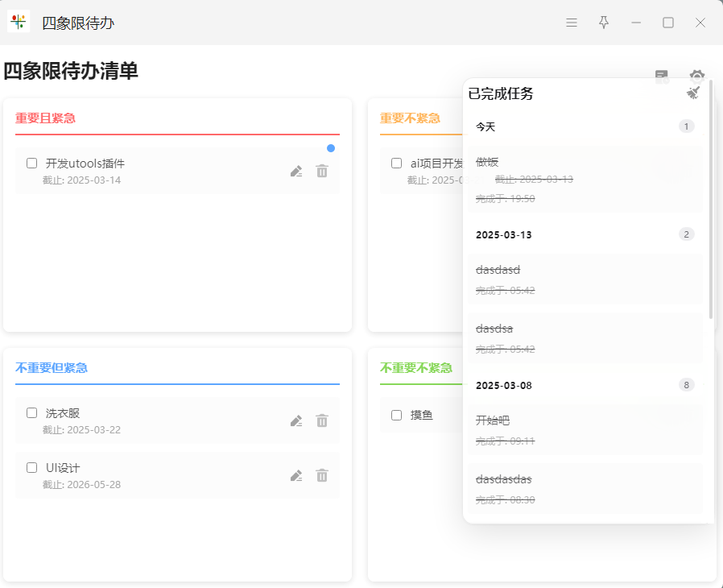723x588 pixels.
Task: Click the 四象限待办清单 heading
Action: coord(71,71)
